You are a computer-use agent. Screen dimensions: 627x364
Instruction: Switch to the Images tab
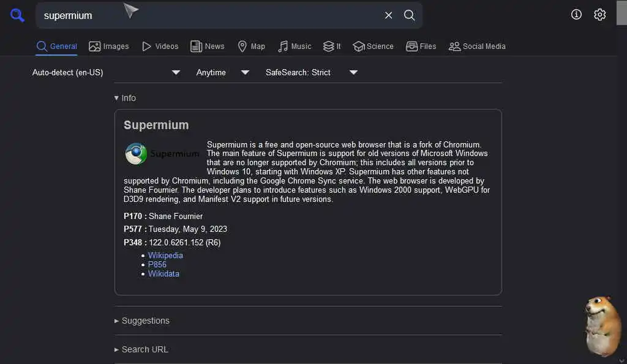click(x=109, y=46)
